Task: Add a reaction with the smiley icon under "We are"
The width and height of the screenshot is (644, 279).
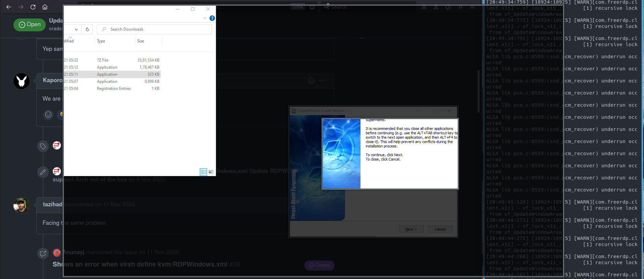Action: pos(48,114)
